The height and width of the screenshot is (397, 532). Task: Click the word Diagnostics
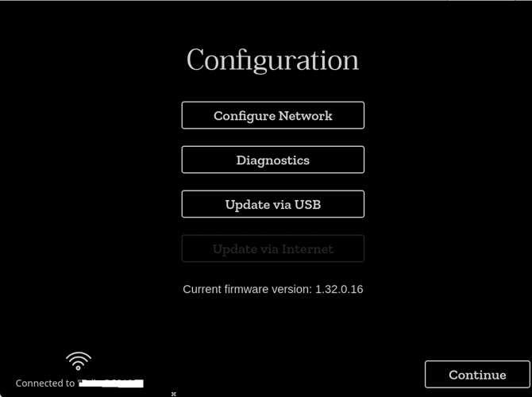click(x=273, y=160)
